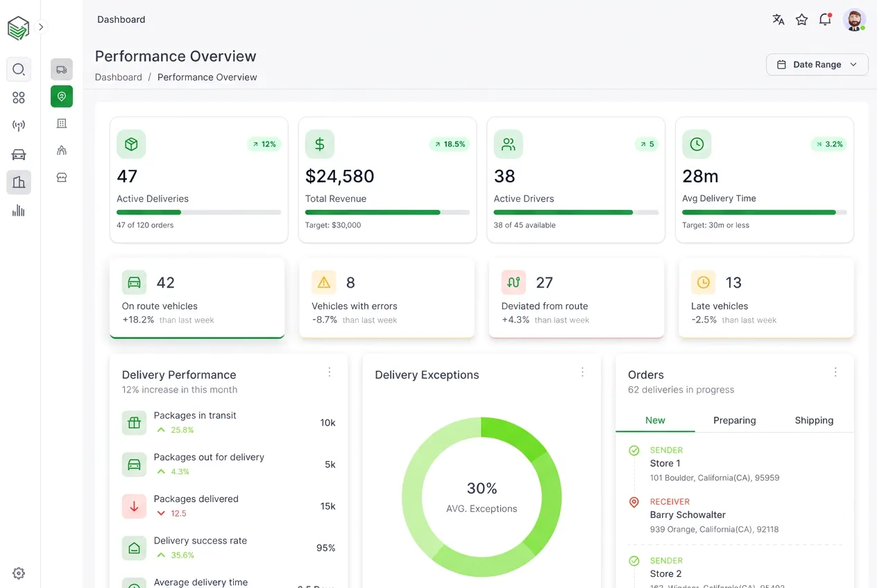Select receiver name Barry Schowalter

click(x=688, y=514)
